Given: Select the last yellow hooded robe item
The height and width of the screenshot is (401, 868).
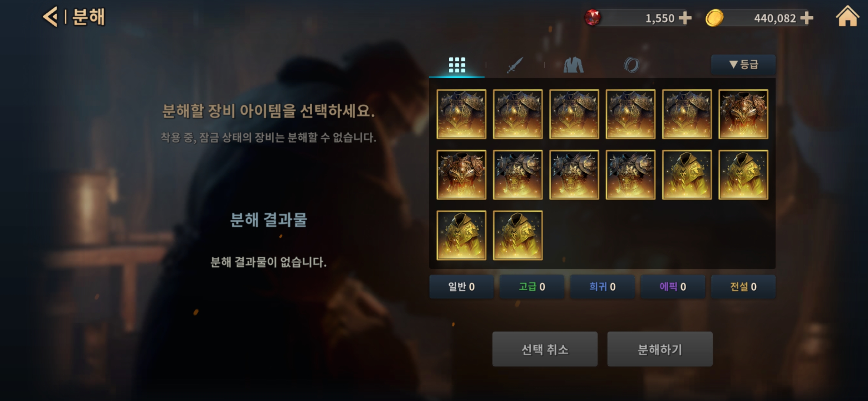Looking at the screenshot, I should [517, 235].
